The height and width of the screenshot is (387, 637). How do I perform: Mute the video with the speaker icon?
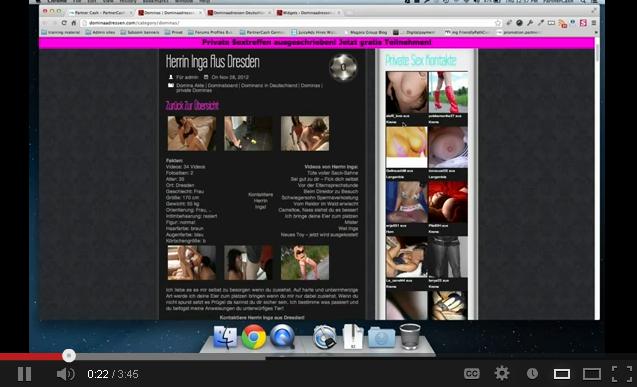(x=65, y=374)
